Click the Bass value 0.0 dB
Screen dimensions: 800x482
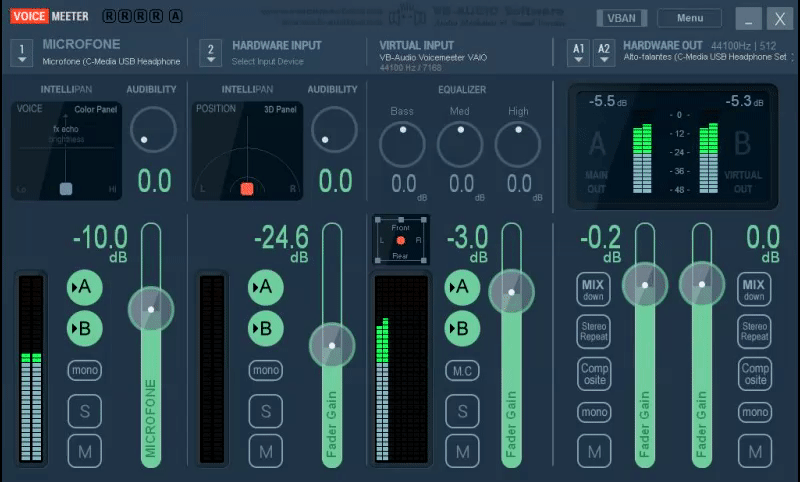(x=404, y=184)
